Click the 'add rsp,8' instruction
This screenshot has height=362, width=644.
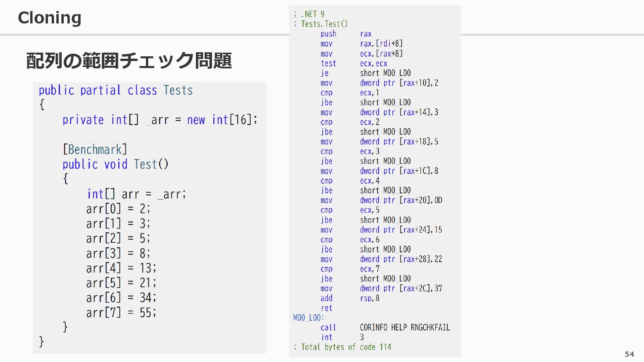point(350,298)
